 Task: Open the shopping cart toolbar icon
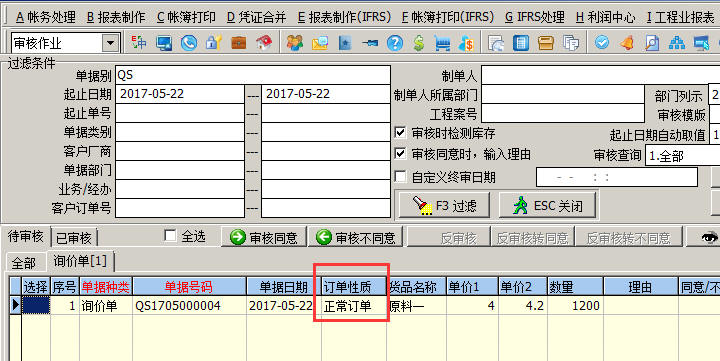(x=442, y=43)
